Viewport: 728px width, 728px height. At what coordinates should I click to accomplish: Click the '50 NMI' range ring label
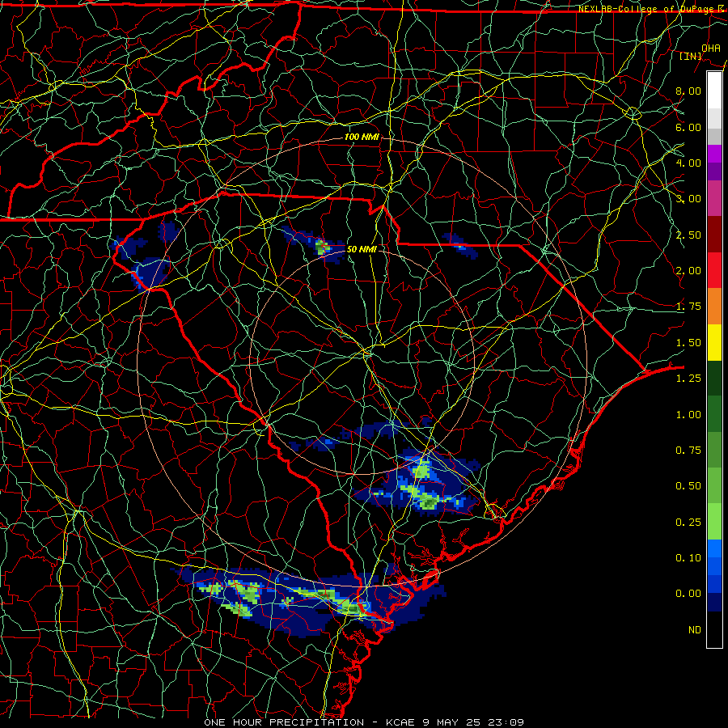point(362,249)
